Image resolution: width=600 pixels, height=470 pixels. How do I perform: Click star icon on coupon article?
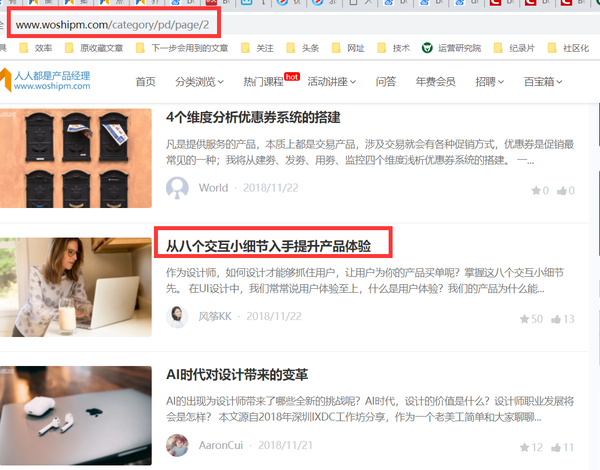click(x=536, y=190)
